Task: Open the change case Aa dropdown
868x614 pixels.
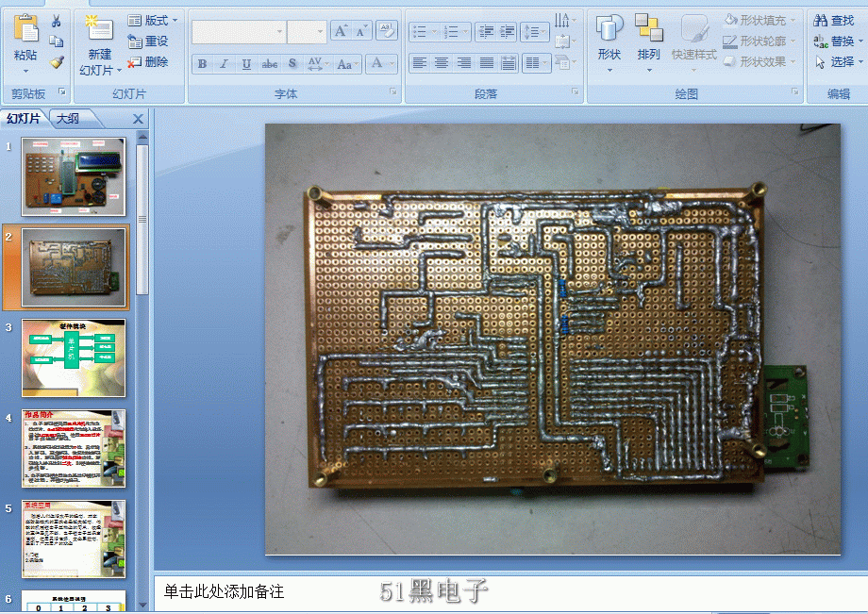Action: pyautogui.click(x=348, y=64)
